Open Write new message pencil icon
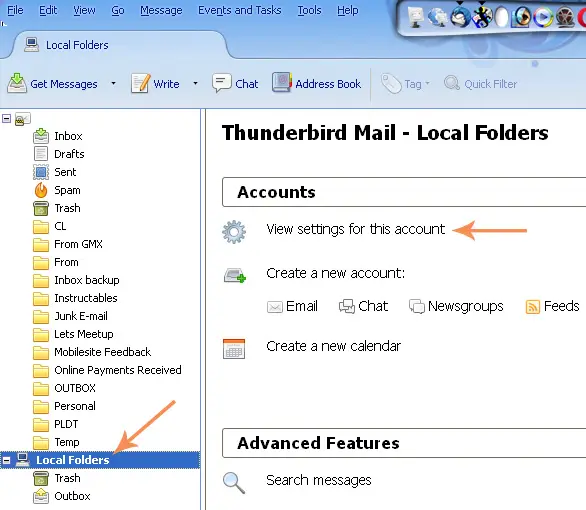The image size is (586, 510). click(140, 83)
